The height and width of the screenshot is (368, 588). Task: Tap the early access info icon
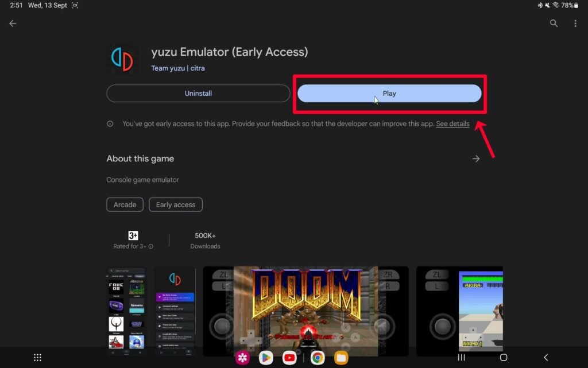click(x=110, y=124)
